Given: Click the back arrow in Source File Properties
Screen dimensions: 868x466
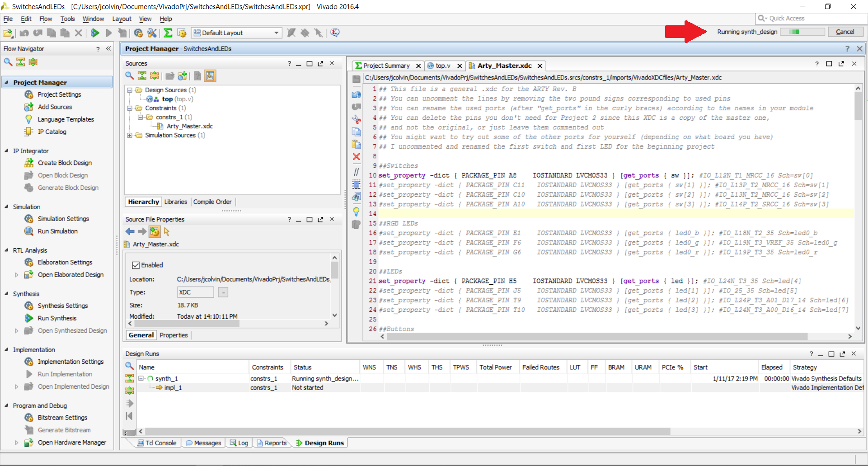Looking at the screenshot, I should 130,231.
